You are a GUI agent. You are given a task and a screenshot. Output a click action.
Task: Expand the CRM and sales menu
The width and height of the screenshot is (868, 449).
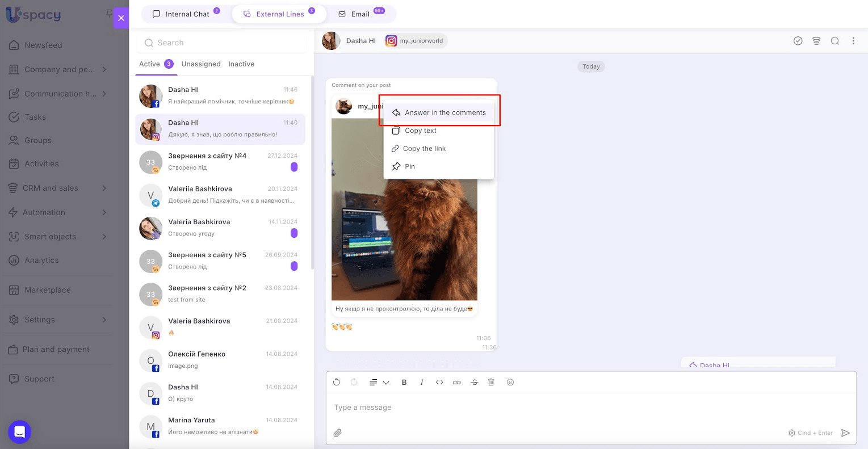pos(104,188)
